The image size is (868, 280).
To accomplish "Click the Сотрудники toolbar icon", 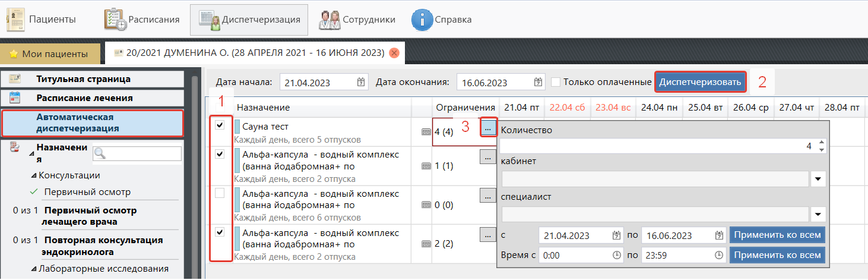I will pos(330,20).
